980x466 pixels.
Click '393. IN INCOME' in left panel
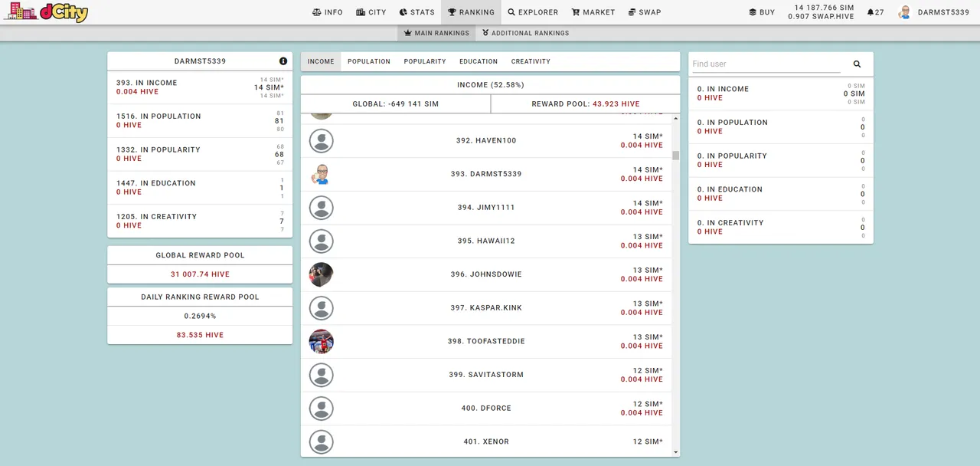tap(147, 83)
